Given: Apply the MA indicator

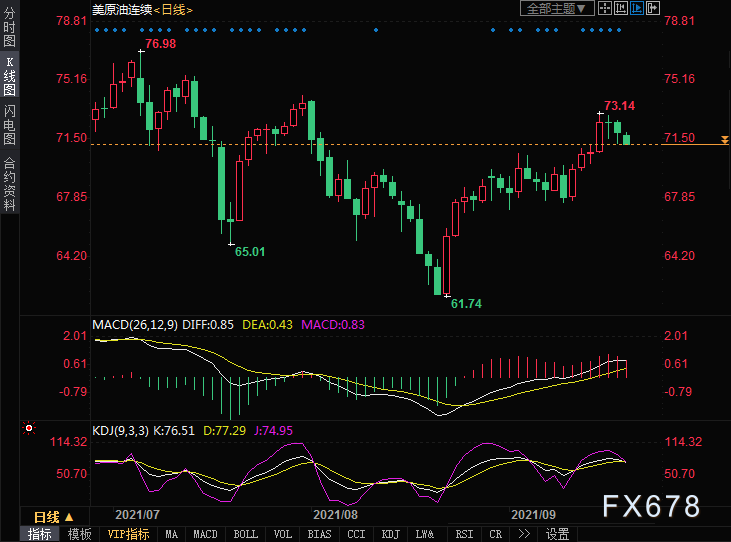Looking at the screenshot, I should [172, 534].
